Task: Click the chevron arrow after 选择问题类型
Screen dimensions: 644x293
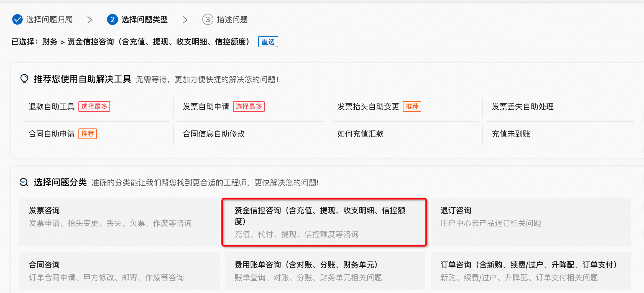Action: tap(185, 20)
